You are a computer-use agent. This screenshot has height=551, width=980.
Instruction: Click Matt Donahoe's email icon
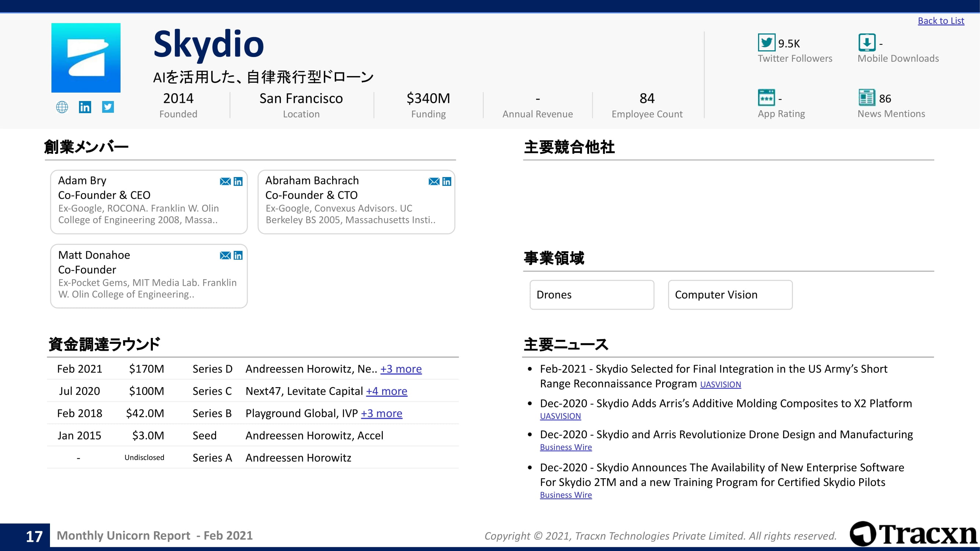click(225, 256)
